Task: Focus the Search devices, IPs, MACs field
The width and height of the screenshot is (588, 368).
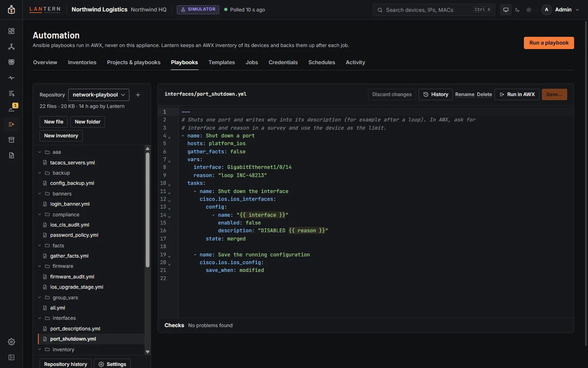Action: (434, 10)
